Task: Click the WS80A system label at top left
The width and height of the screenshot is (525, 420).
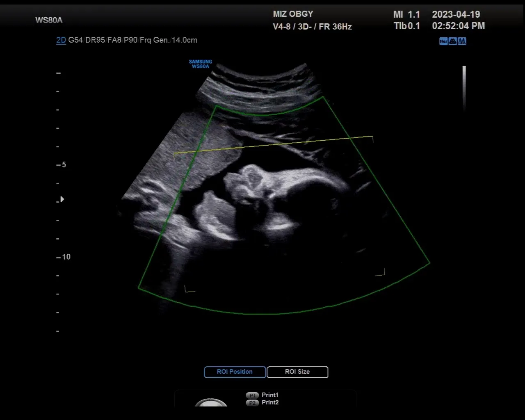Action: coord(49,20)
